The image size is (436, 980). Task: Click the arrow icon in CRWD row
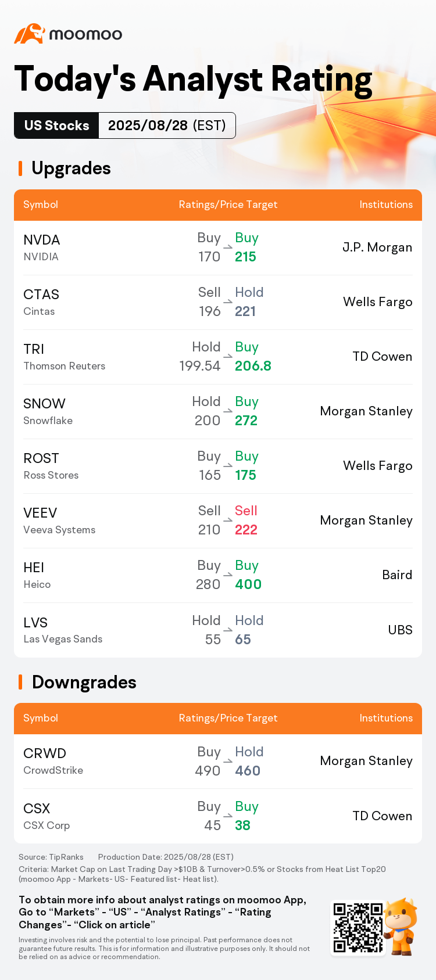coord(228,762)
